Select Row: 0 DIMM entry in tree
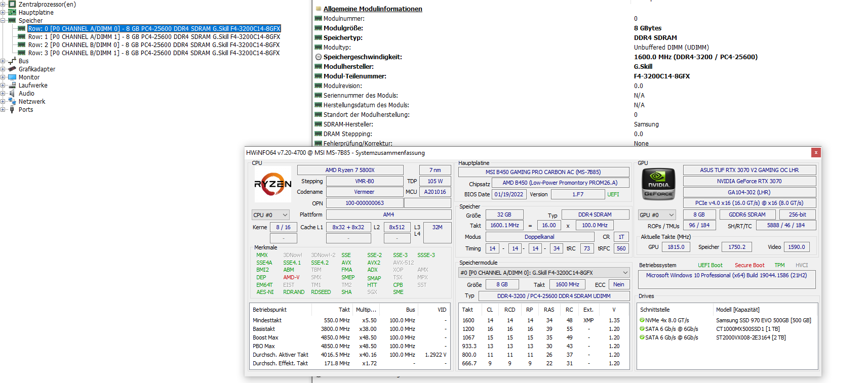 154,28
